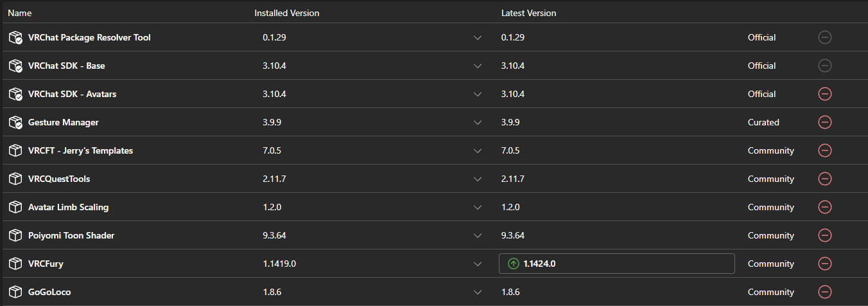
Task: Open version dropdown for VRChat Package Resolver Tool
Action: [x=478, y=38]
